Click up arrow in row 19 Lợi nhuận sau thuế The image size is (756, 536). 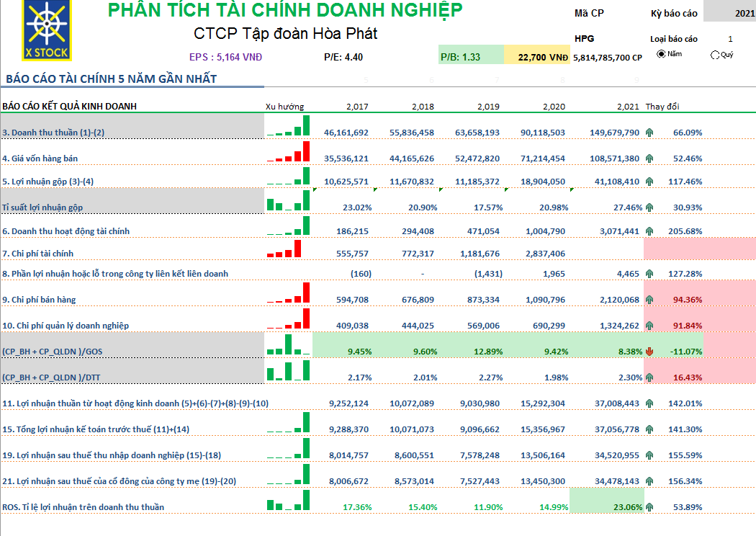tap(649, 455)
